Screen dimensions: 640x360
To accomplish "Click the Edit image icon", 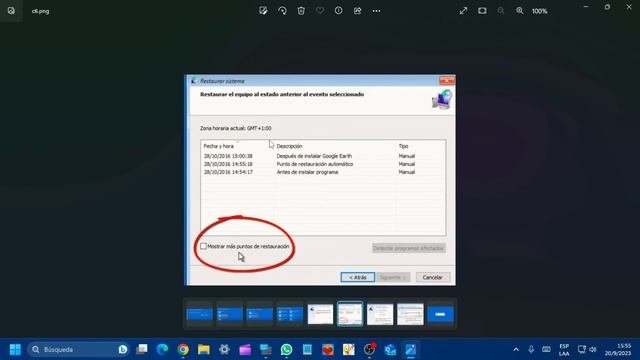I will (263, 11).
